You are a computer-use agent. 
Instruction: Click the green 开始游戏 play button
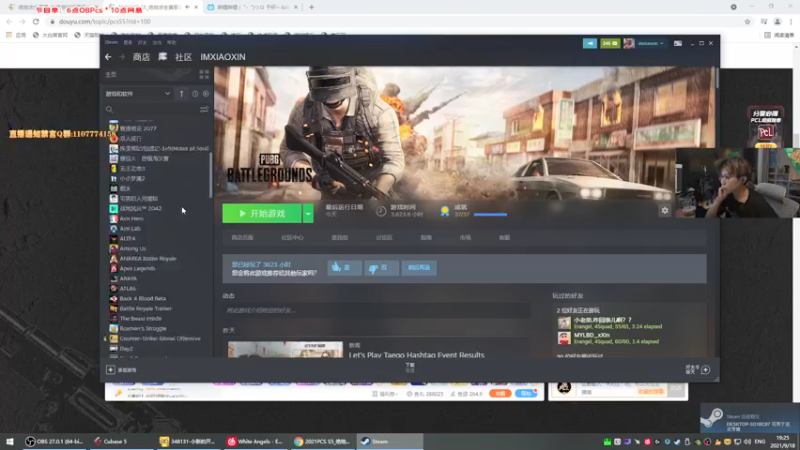(x=262, y=213)
